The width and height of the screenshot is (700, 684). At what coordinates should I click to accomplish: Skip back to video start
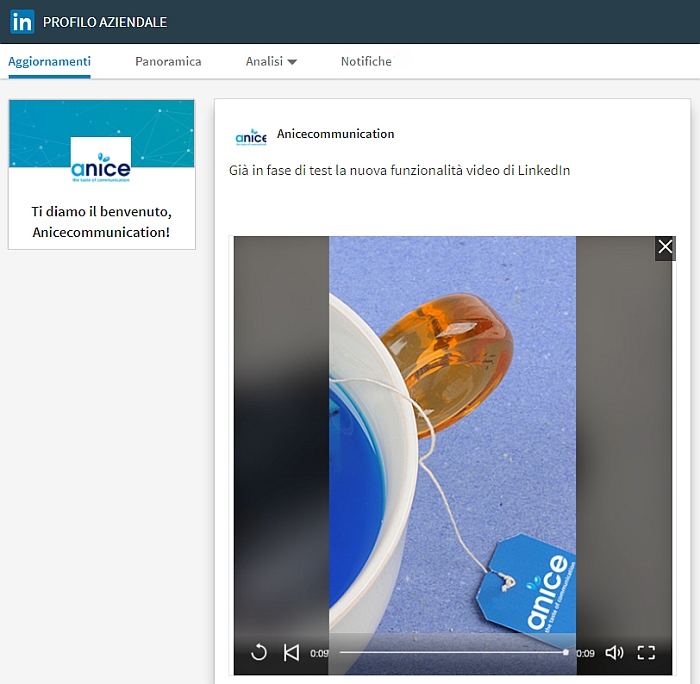tap(292, 653)
